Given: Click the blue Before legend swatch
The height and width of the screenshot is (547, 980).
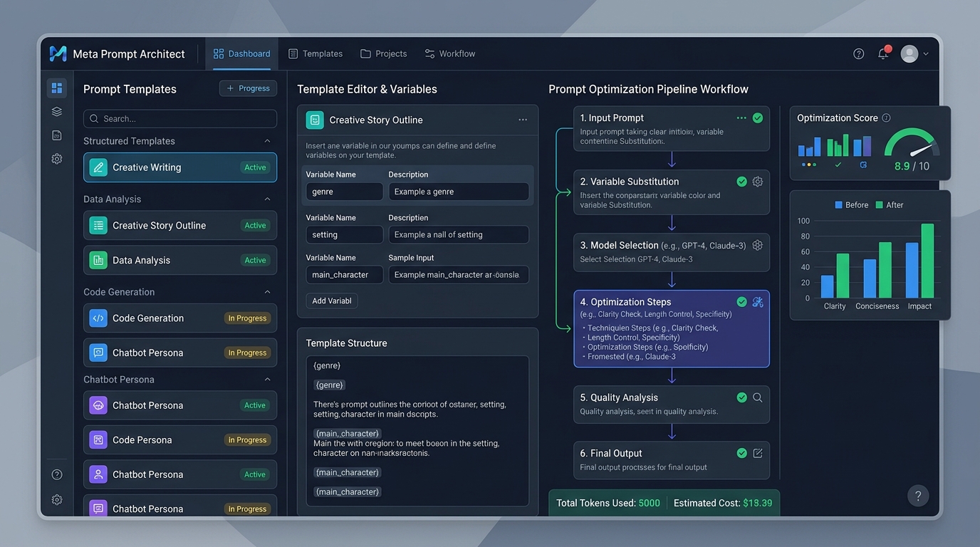Looking at the screenshot, I should tap(838, 205).
